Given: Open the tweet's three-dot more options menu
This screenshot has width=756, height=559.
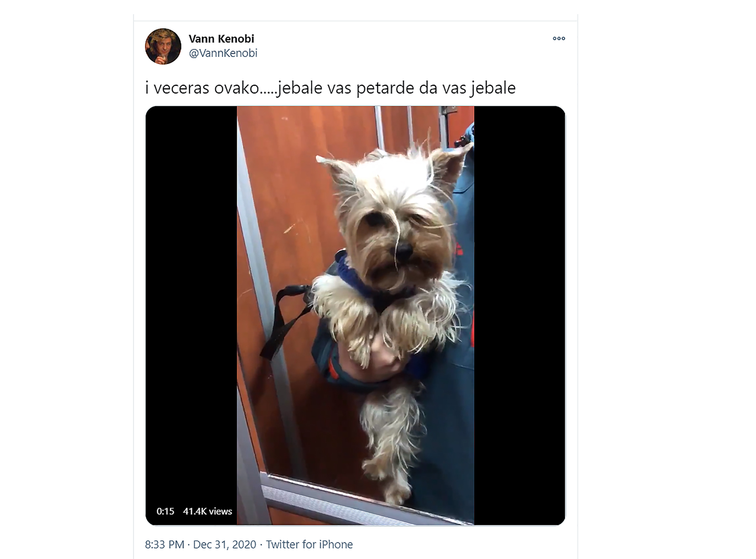Looking at the screenshot, I should (559, 38).
